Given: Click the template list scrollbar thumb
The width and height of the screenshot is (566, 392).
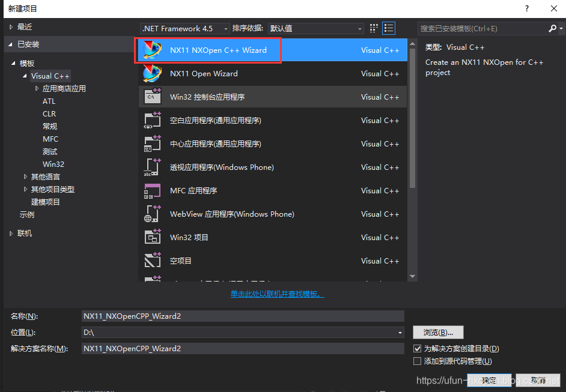Looking at the screenshot, I should (412, 118).
